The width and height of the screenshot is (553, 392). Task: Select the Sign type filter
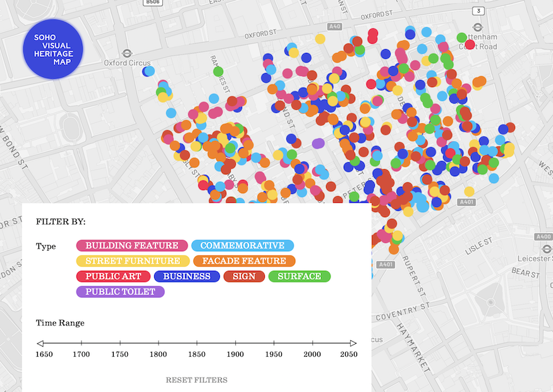244,276
